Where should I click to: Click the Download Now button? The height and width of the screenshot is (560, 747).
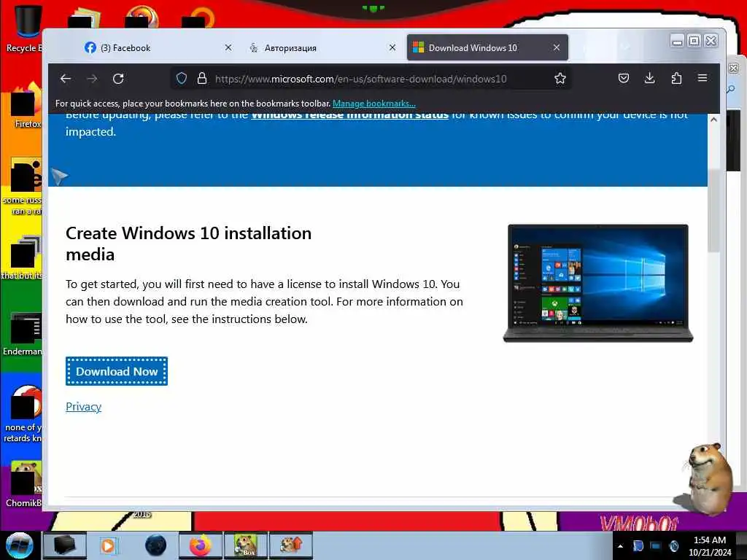click(x=117, y=371)
